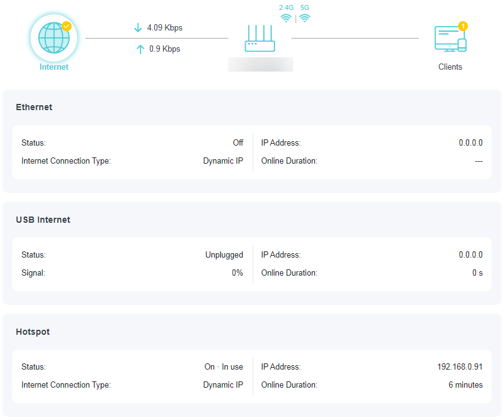Screen dimensions: 504x420
Task: Select the Hotspot section header
Action: coord(32,332)
